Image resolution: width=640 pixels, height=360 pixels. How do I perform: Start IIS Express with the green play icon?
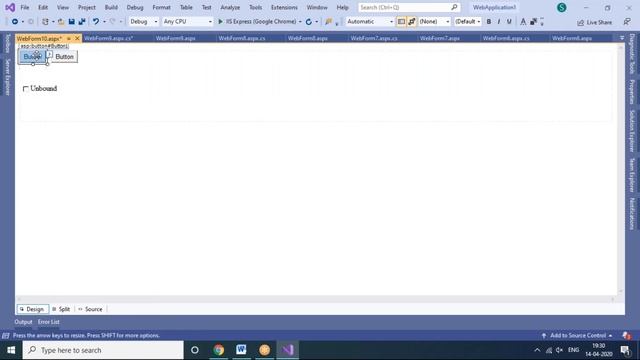coord(220,22)
